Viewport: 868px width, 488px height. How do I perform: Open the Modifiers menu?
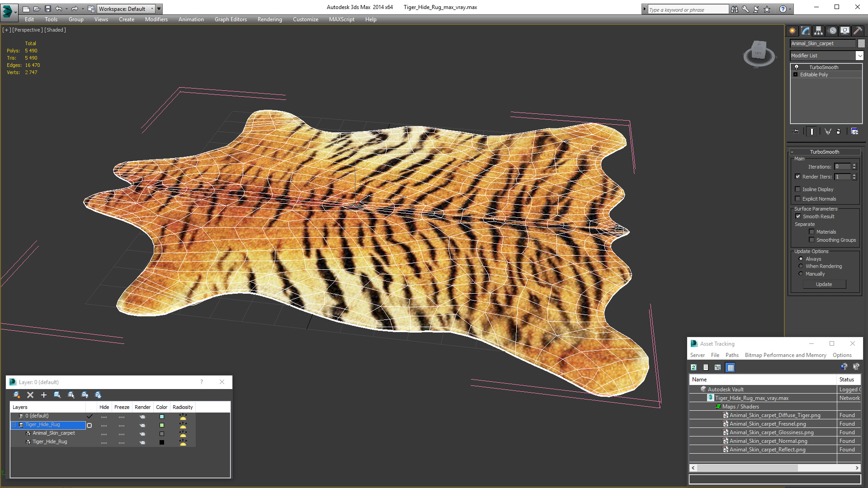pos(156,19)
